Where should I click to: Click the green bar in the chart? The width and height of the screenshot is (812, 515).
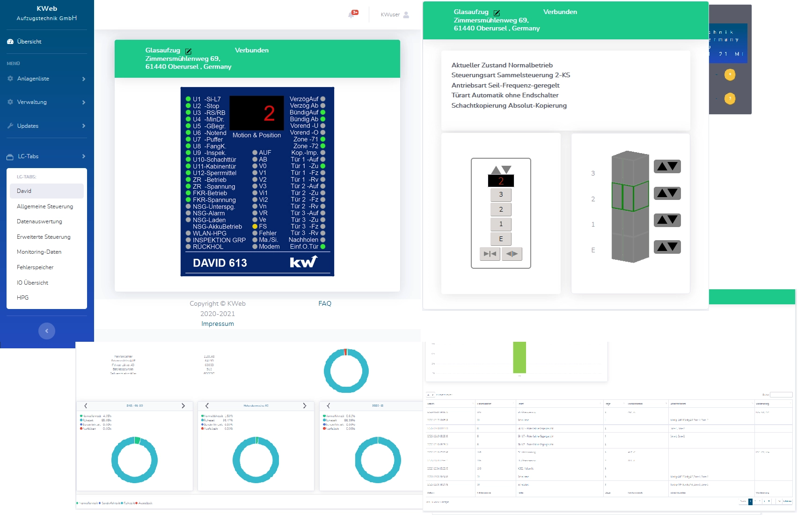[519, 357]
